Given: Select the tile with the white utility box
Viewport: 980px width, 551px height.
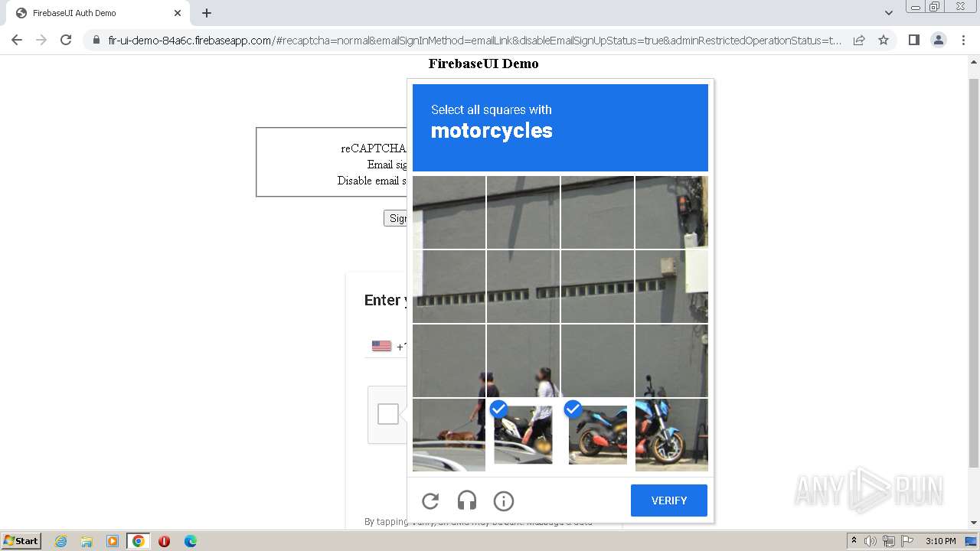Looking at the screenshot, I should click(671, 286).
